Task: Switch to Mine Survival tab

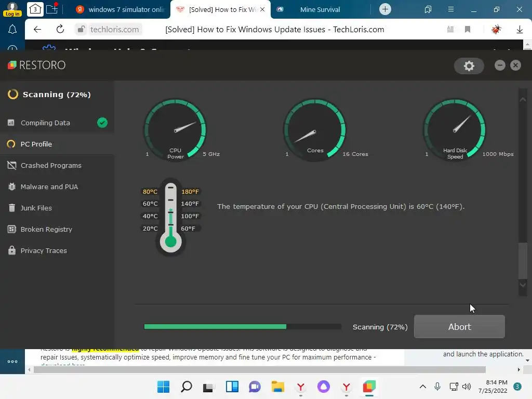Action: coord(320,9)
